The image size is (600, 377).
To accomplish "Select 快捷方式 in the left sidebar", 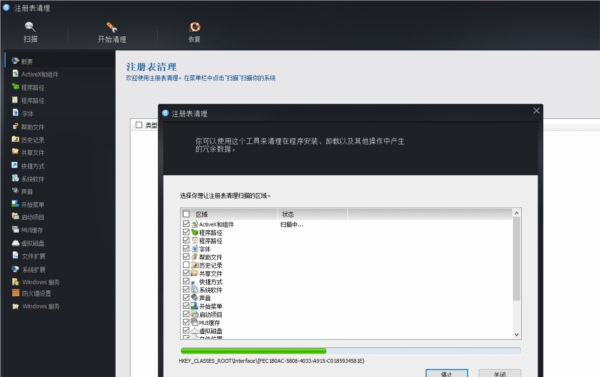I will pyautogui.click(x=28, y=166).
